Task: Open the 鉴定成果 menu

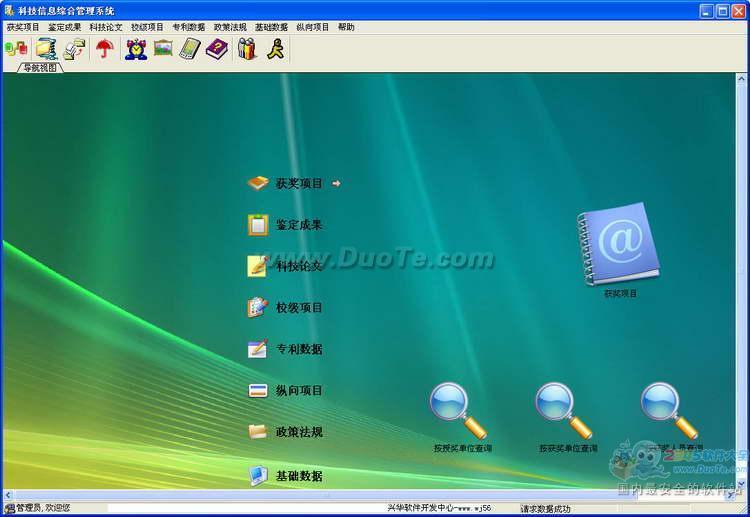Action: coord(65,27)
